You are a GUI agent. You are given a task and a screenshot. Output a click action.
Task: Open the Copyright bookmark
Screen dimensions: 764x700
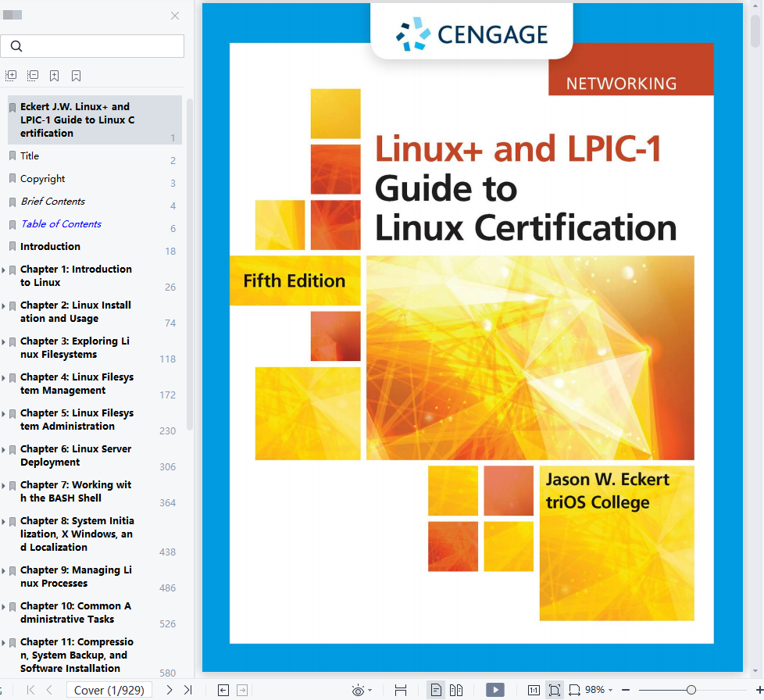[x=42, y=179]
